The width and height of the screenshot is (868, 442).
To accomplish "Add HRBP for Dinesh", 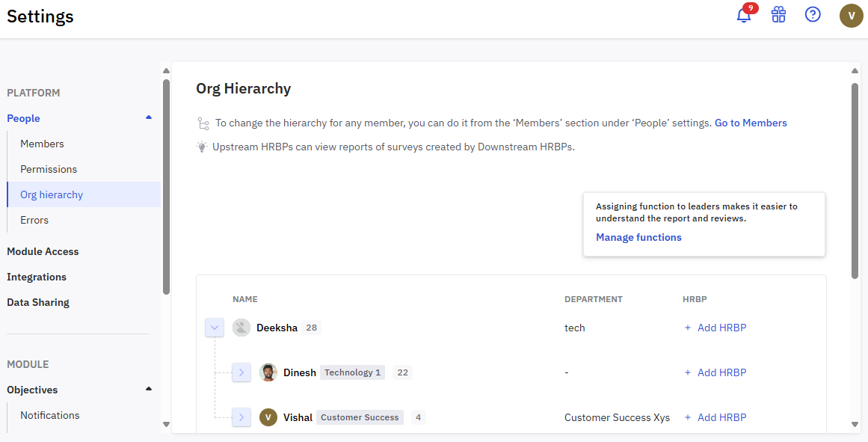I will (x=715, y=372).
